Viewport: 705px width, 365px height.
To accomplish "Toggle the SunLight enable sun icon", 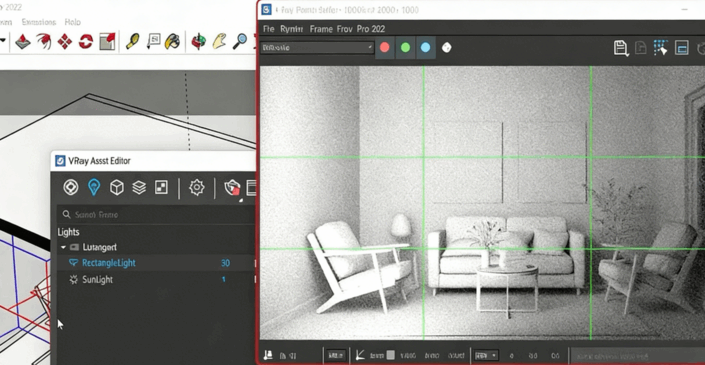I will point(73,280).
